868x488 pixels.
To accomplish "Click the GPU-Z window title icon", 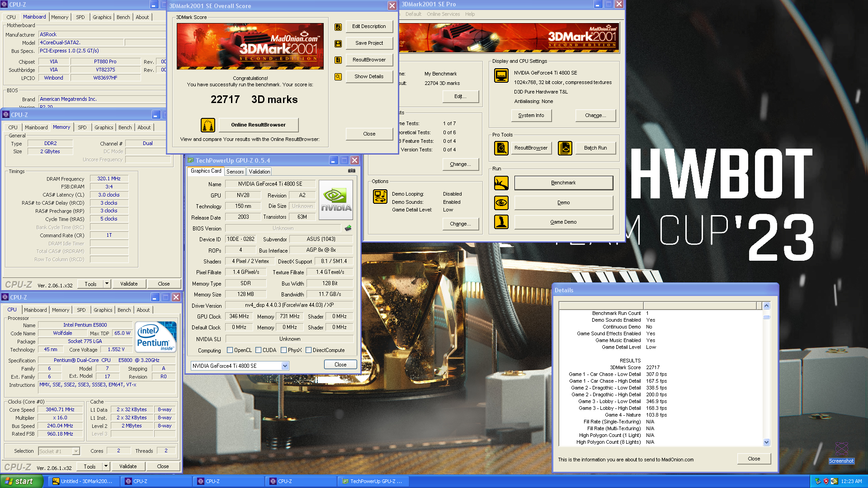I will coord(191,160).
